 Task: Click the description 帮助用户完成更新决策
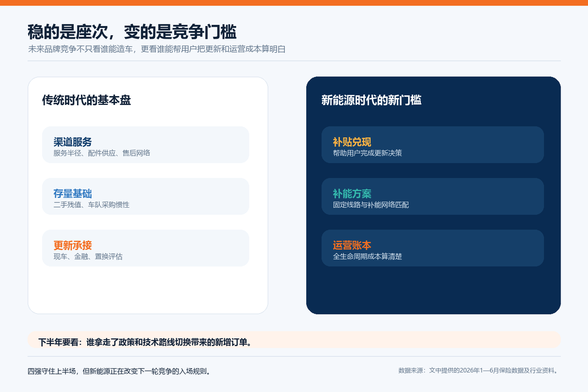(x=367, y=153)
